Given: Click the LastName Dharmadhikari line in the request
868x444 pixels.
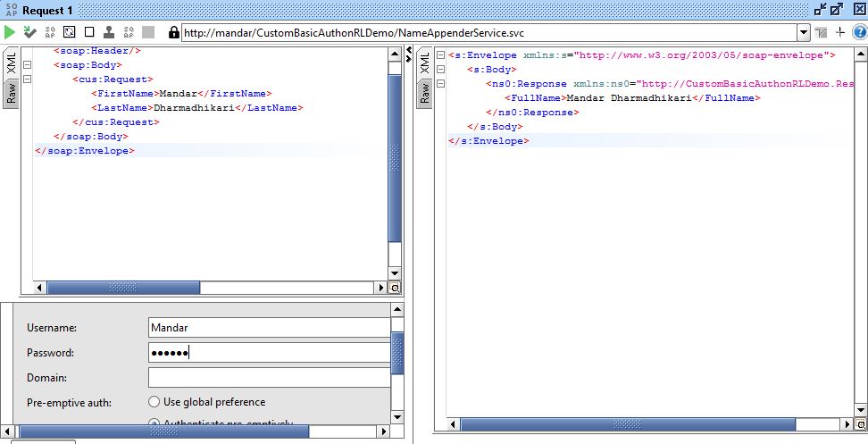Looking at the screenshot, I should (197, 108).
